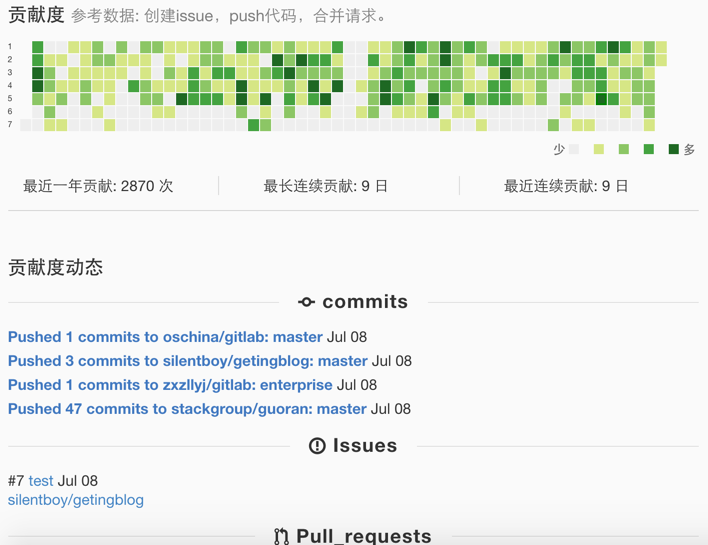
Task: Click the '贡献度' title at the top
Action: pos(36,15)
